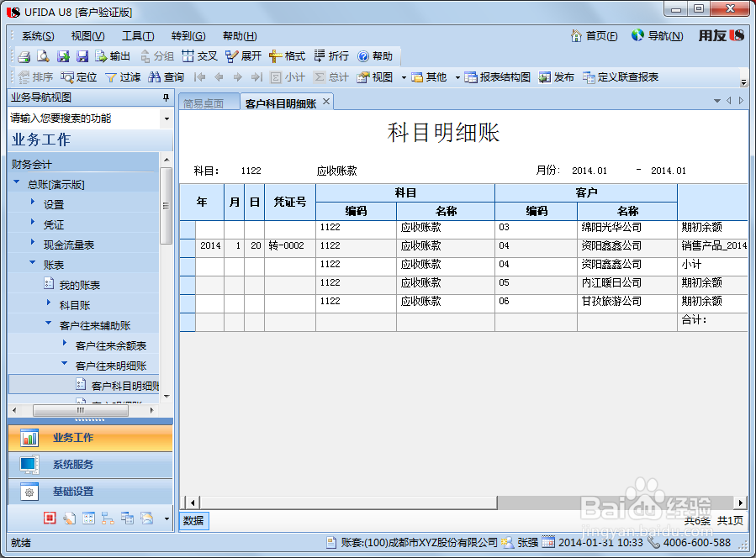Image resolution: width=756 pixels, height=558 pixels.
Task: Click the 总计 grand total tool
Action: click(x=331, y=77)
